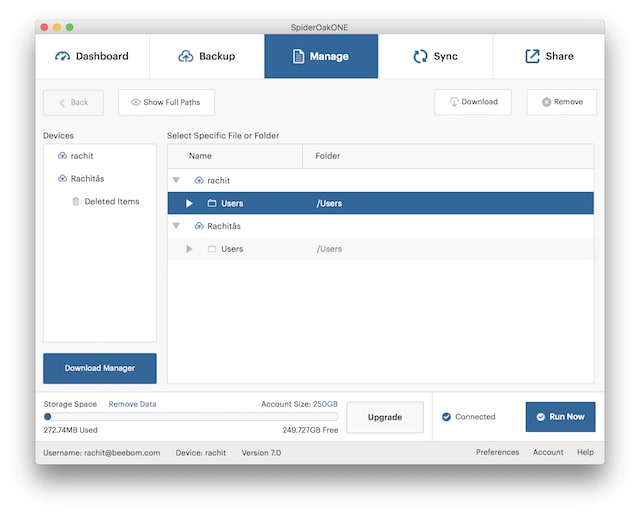Screen dimensions: 640x515
Task: Select the Manage tab
Action: click(321, 56)
